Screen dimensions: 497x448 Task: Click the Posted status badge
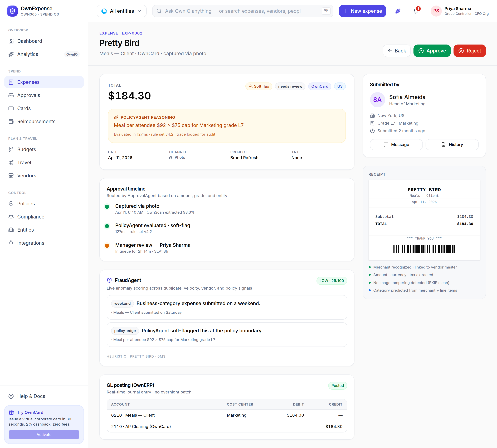point(338,386)
